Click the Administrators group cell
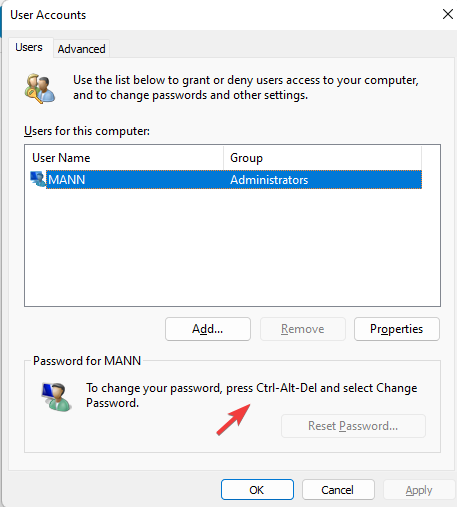Image resolution: width=457 pixels, height=507 pixels. pyautogui.click(x=269, y=180)
